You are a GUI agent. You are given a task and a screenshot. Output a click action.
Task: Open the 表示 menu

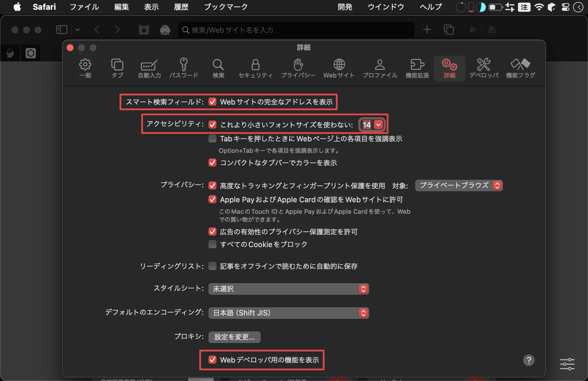(x=151, y=7)
